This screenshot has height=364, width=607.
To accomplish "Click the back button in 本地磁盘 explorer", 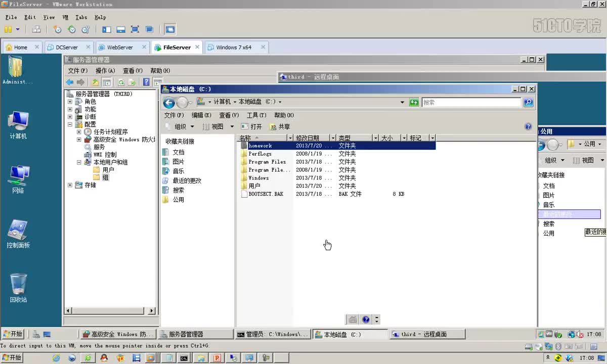I will point(169,103).
